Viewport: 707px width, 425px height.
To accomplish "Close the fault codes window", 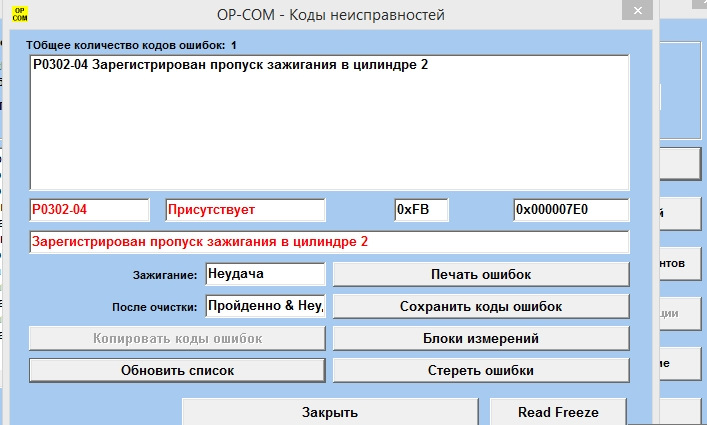I will (637, 10).
